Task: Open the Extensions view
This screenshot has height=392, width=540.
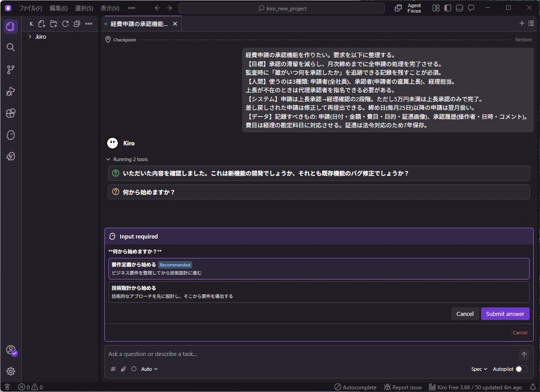Action: click(x=10, y=113)
